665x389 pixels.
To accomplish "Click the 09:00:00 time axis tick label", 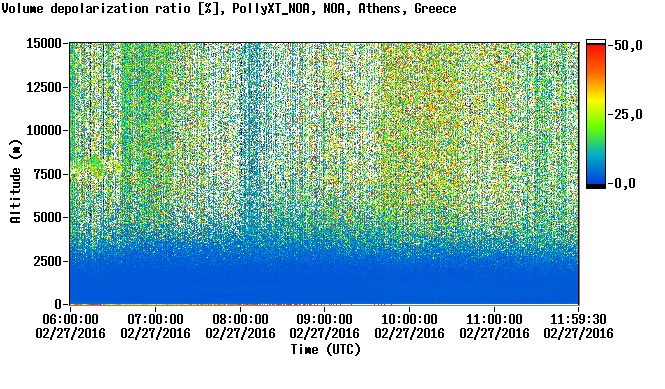I will 324,319.
